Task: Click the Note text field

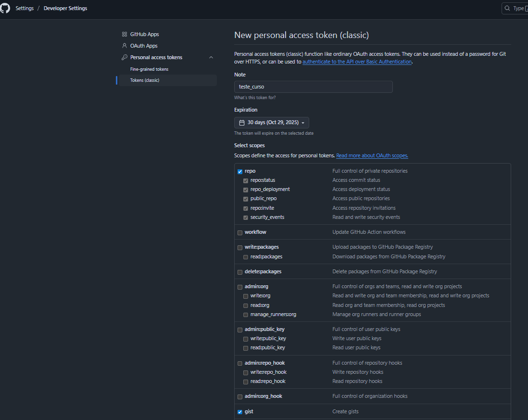Action: click(313, 87)
